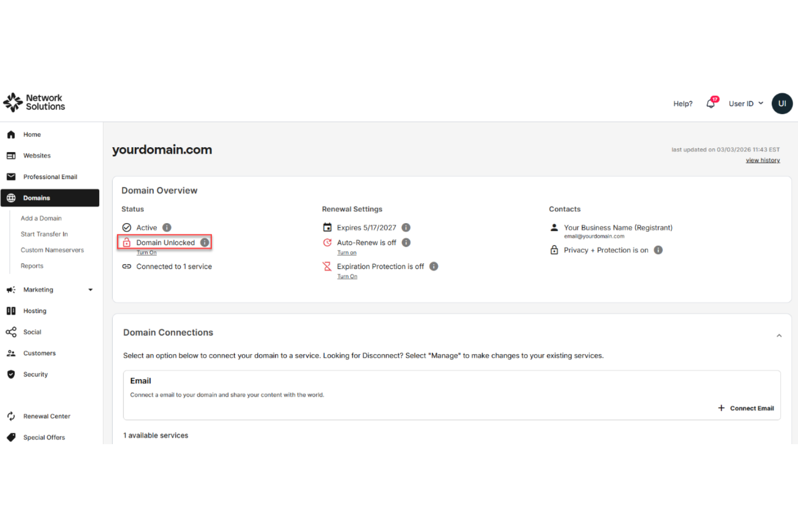Select Custom Nameservers
The height and width of the screenshot is (532, 798).
52,250
